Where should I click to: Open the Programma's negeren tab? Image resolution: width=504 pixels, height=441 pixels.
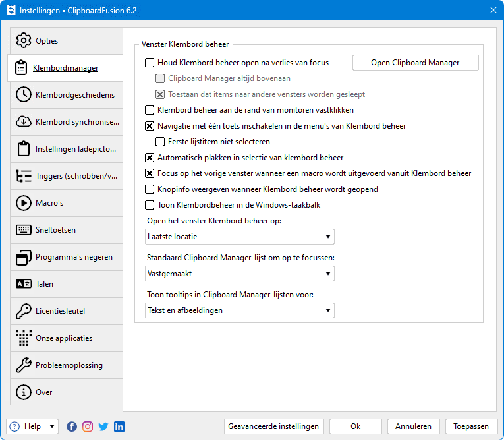(x=67, y=257)
